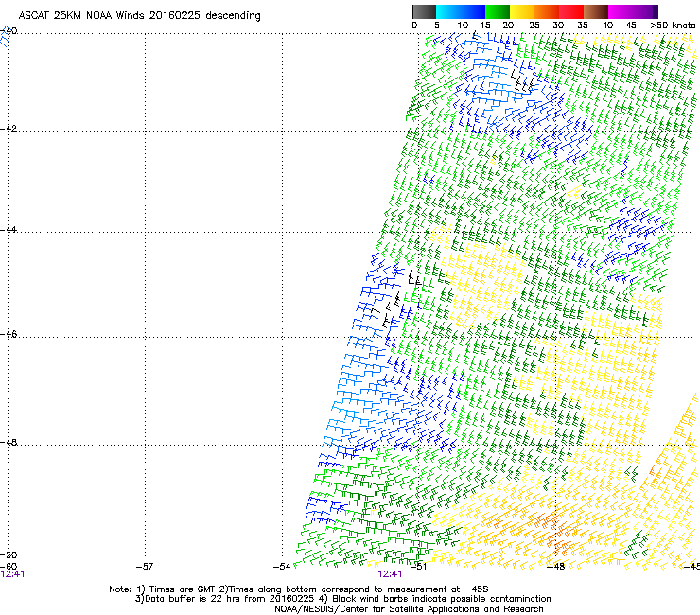Select the yellow segment of the color bar

pyautogui.click(x=522, y=11)
